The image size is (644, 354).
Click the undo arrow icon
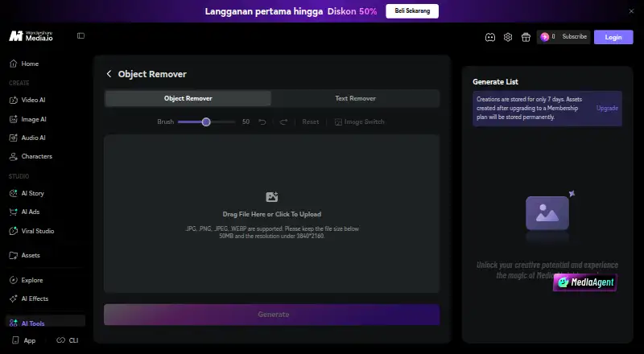pos(262,122)
